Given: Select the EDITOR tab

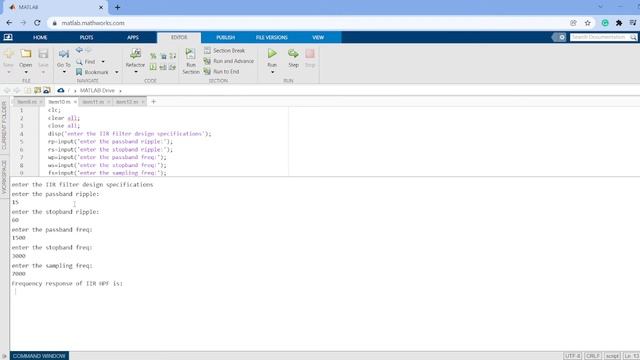Looking at the screenshot, I should [x=179, y=37].
